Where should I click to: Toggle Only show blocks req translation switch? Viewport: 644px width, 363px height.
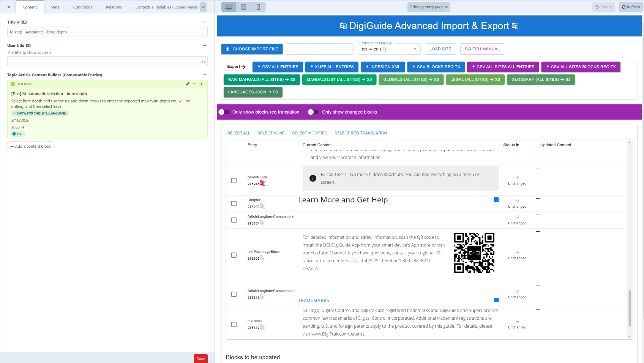pyautogui.click(x=224, y=112)
